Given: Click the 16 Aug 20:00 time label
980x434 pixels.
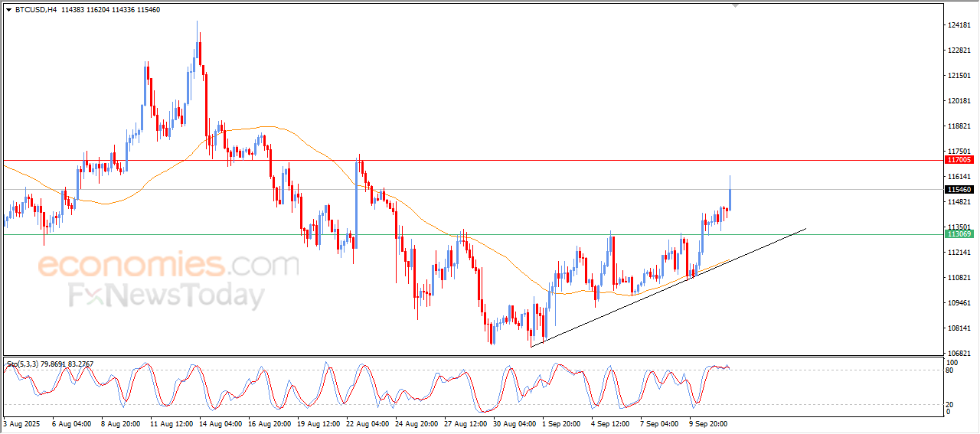Looking at the screenshot, I should (269, 423).
